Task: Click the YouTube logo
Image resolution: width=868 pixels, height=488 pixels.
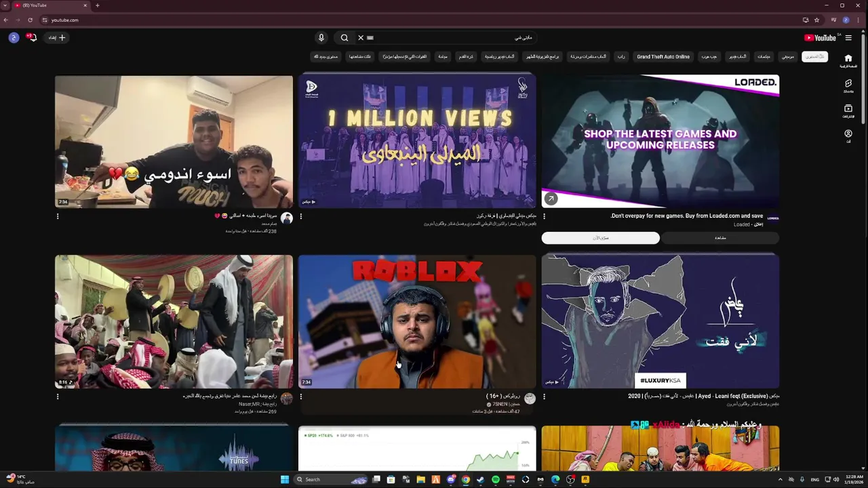Action: click(x=820, y=38)
